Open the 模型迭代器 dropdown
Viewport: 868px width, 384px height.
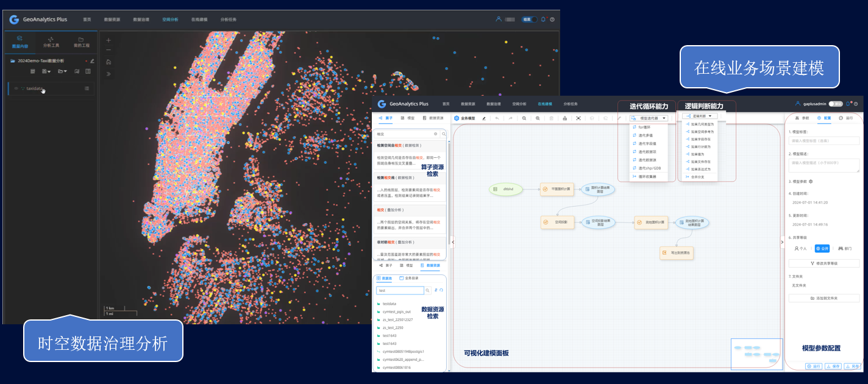(x=649, y=118)
